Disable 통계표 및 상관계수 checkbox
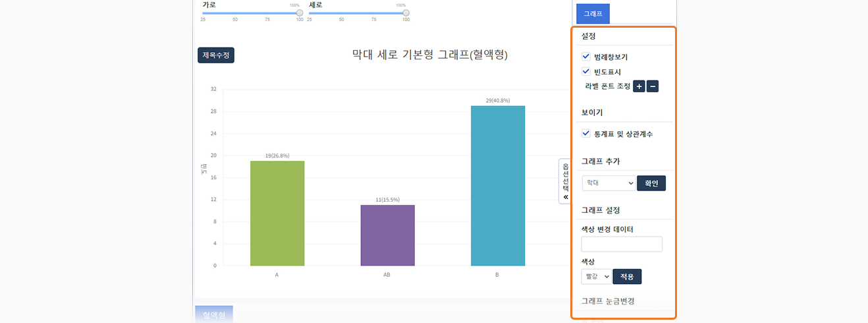 click(x=586, y=134)
